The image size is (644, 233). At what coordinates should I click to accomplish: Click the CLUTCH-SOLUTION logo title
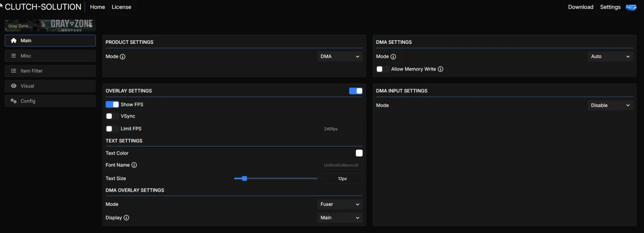(x=43, y=7)
